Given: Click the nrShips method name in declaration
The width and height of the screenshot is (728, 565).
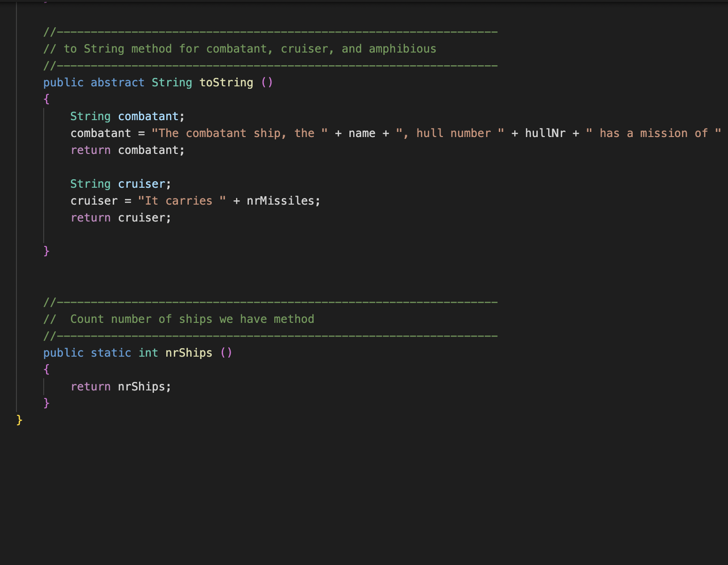Looking at the screenshot, I should coord(189,353).
